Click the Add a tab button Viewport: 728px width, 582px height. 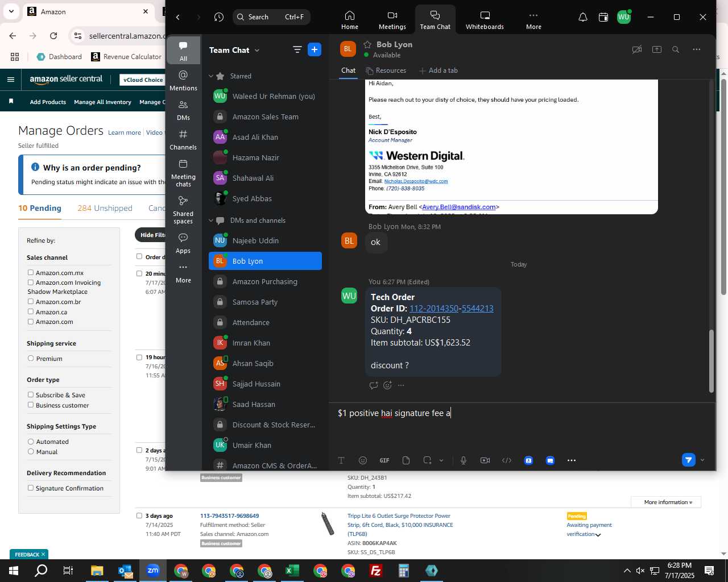coord(439,70)
